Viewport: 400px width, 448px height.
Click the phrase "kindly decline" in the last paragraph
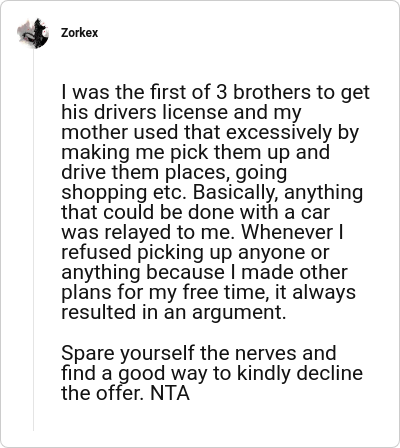[x=300, y=373]
